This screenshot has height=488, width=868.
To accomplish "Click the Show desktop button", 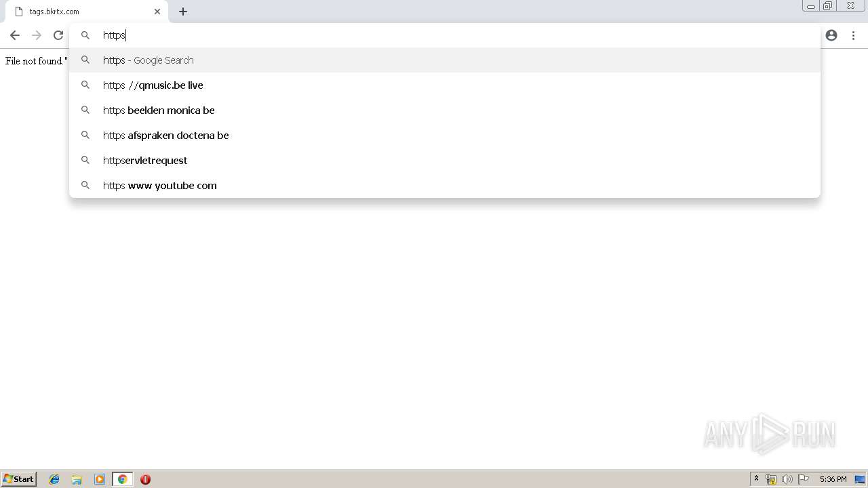I will 860,479.
